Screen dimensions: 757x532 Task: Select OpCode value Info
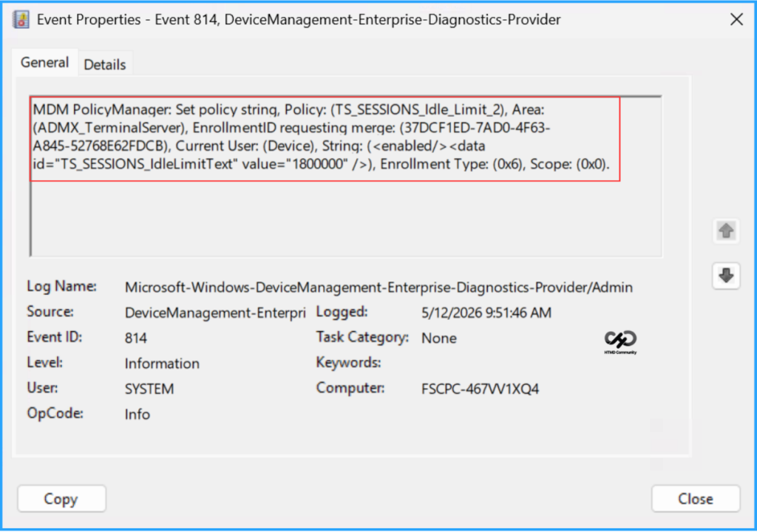pos(137,415)
